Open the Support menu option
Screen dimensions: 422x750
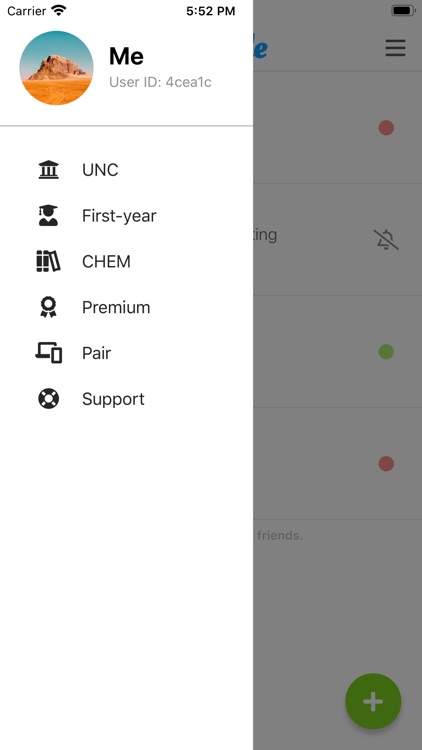click(126, 398)
